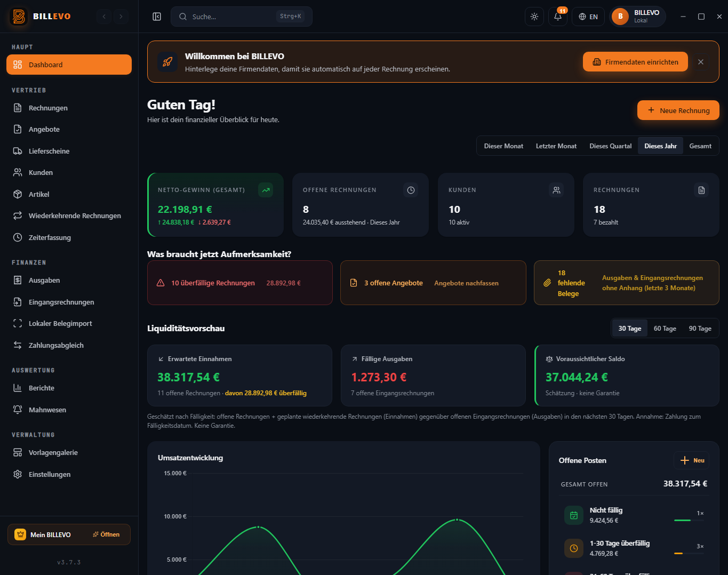Focus the Suche search field

tap(242, 17)
